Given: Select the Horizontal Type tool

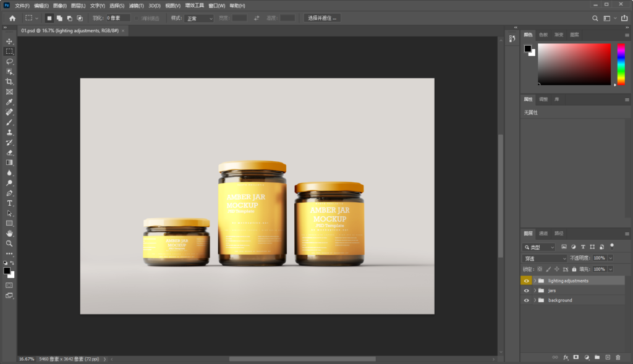Looking at the screenshot, I should click(x=9, y=203).
